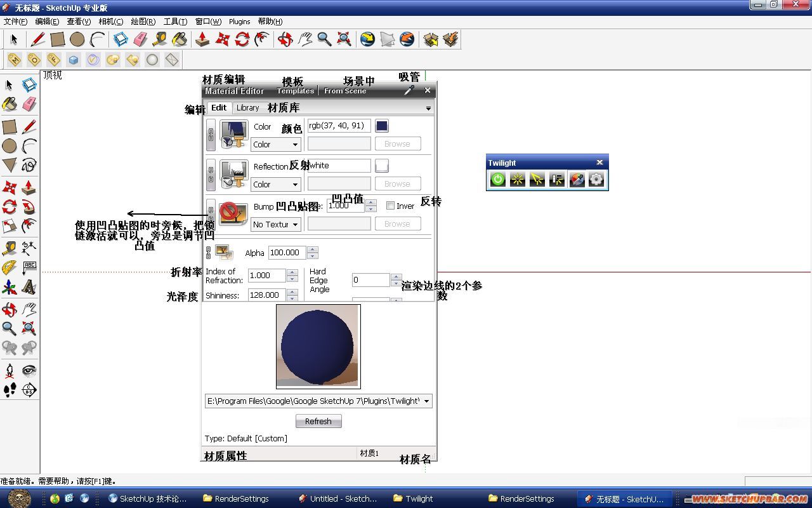This screenshot has width=812, height=508.
Task: Activate the Axes tool
Action: click(x=10, y=287)
